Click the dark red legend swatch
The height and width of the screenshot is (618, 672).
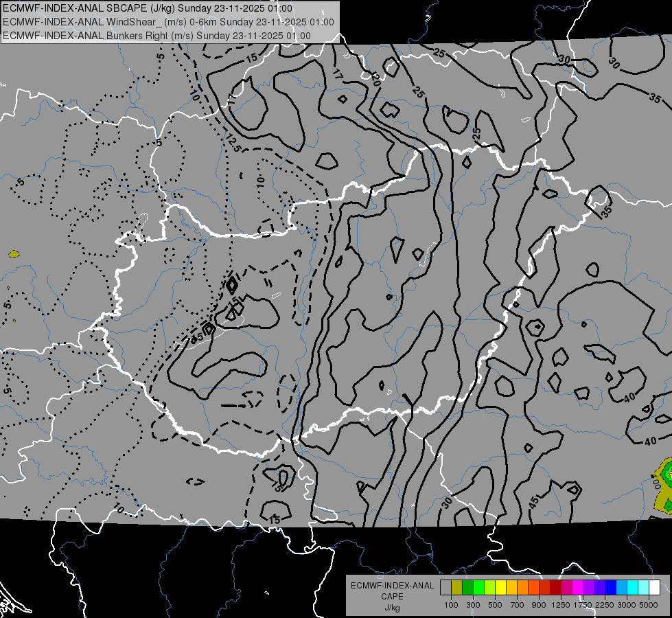coord(556,587)
